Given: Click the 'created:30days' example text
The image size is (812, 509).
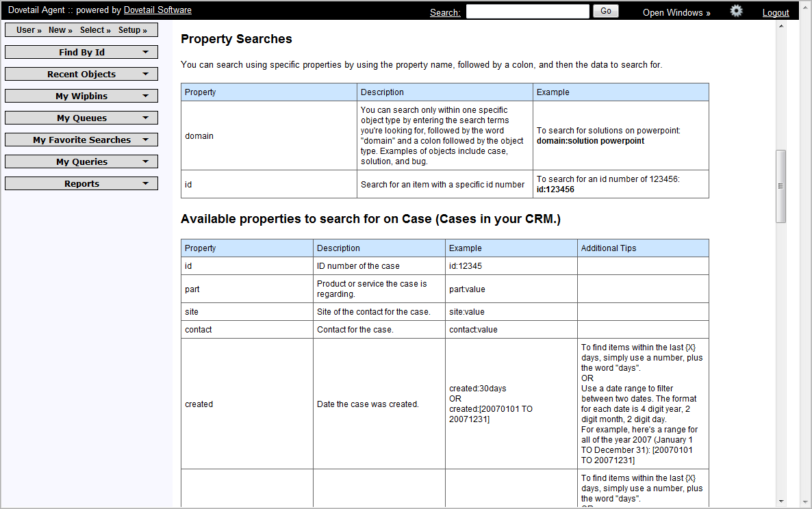Looking at the screenshot, I should (477, 389).
